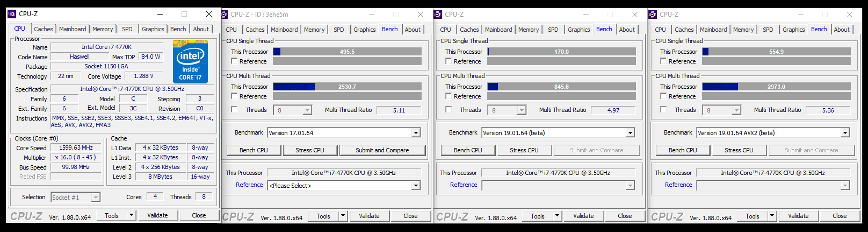
Task: Click the title bar icon of the CPU-Z ID 3ehe5m window
Action: [x=226, y=15]
